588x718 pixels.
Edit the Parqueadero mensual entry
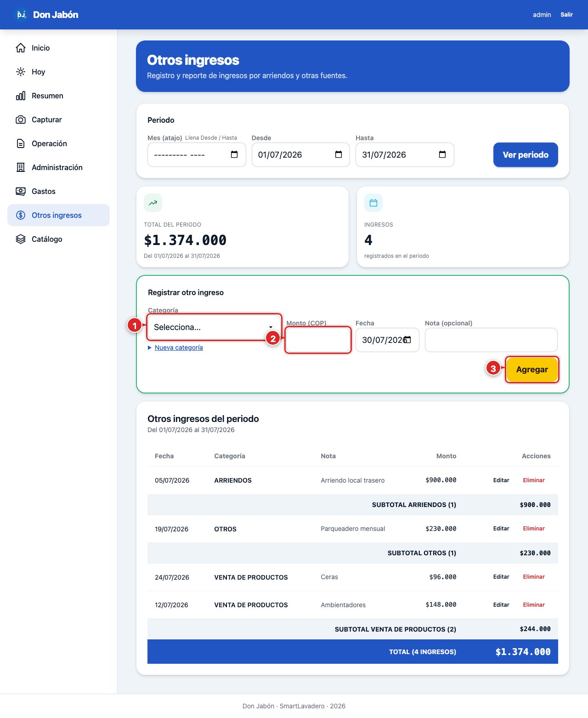(501, 528)
